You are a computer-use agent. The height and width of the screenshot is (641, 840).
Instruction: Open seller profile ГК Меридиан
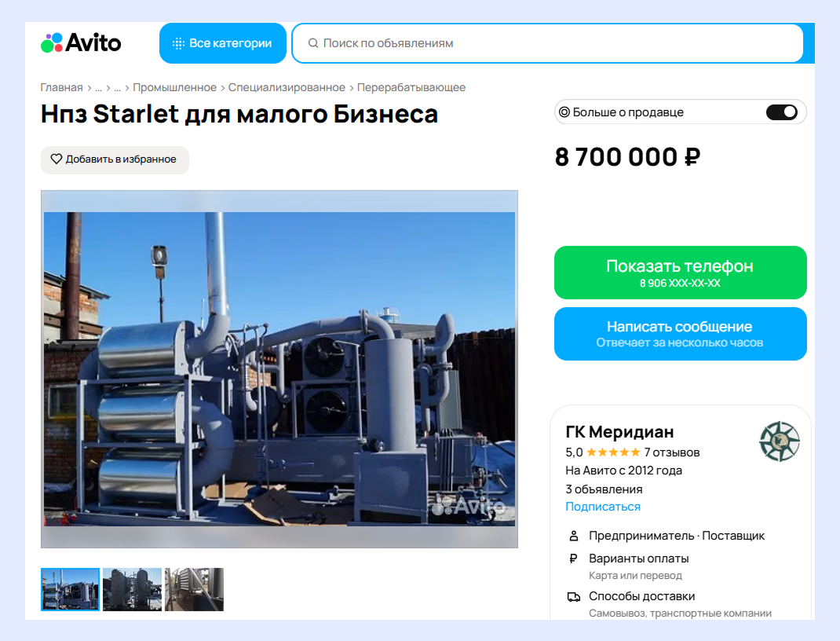(619, 432)
